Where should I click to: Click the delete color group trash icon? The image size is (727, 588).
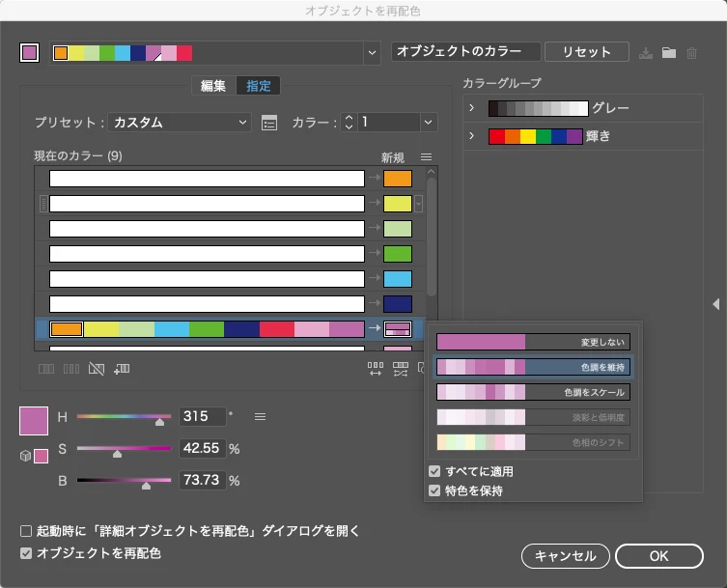(692, 53)
